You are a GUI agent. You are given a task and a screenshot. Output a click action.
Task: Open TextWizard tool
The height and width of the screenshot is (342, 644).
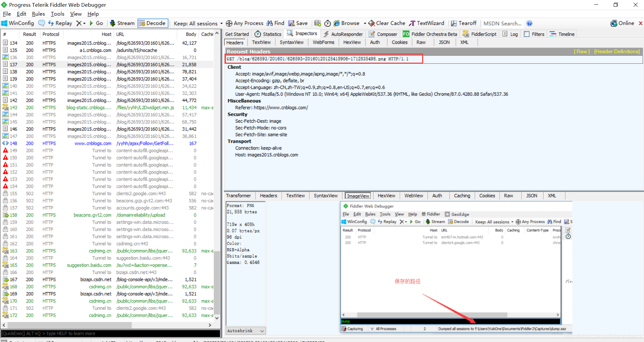[x=427, y=23]
